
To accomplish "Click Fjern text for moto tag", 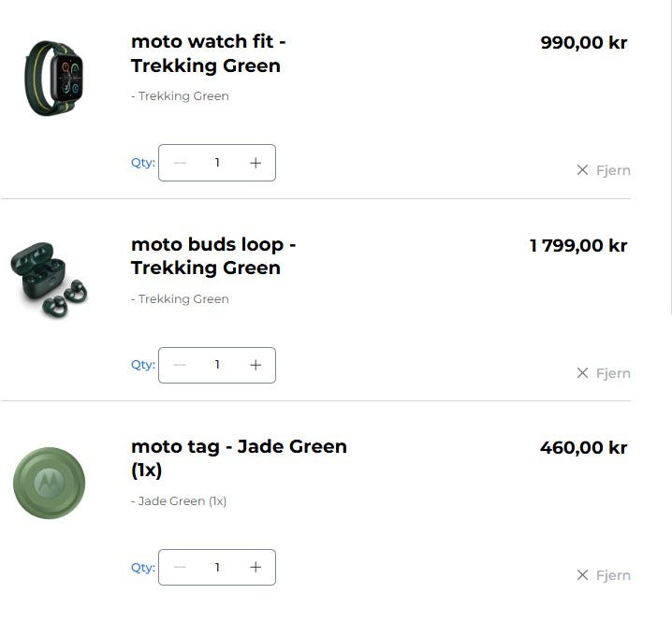I will [x=613, y=575].
